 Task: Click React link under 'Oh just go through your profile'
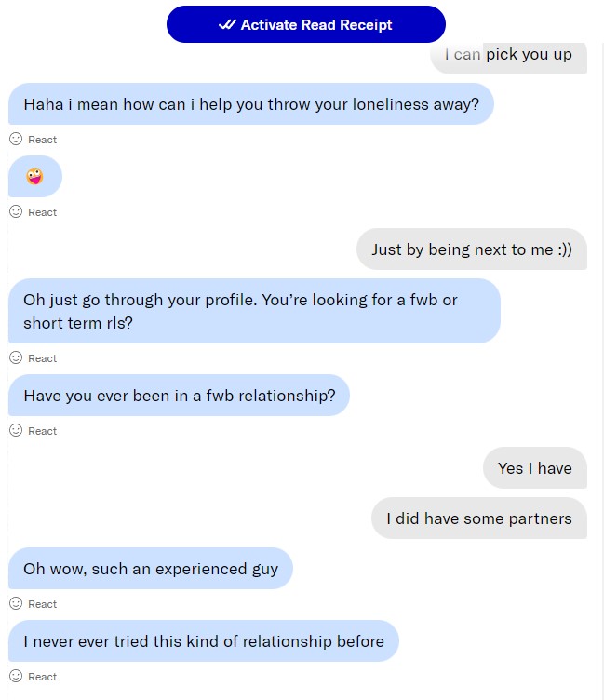[42, 358]
